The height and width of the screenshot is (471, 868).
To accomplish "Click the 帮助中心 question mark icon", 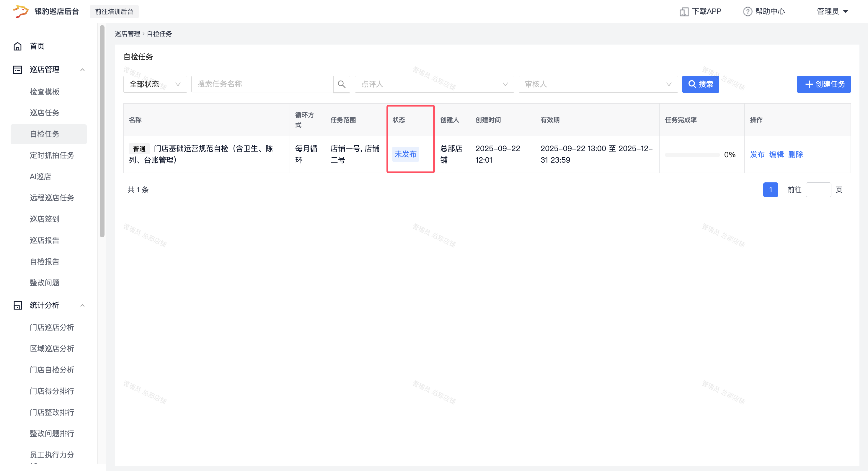I will coord(747,12).
